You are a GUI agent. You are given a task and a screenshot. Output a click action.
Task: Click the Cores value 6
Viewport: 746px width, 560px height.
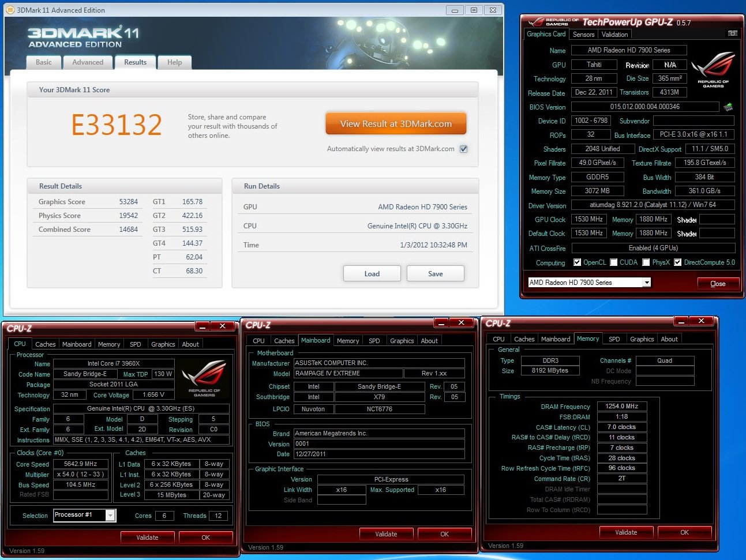(164, 516)
